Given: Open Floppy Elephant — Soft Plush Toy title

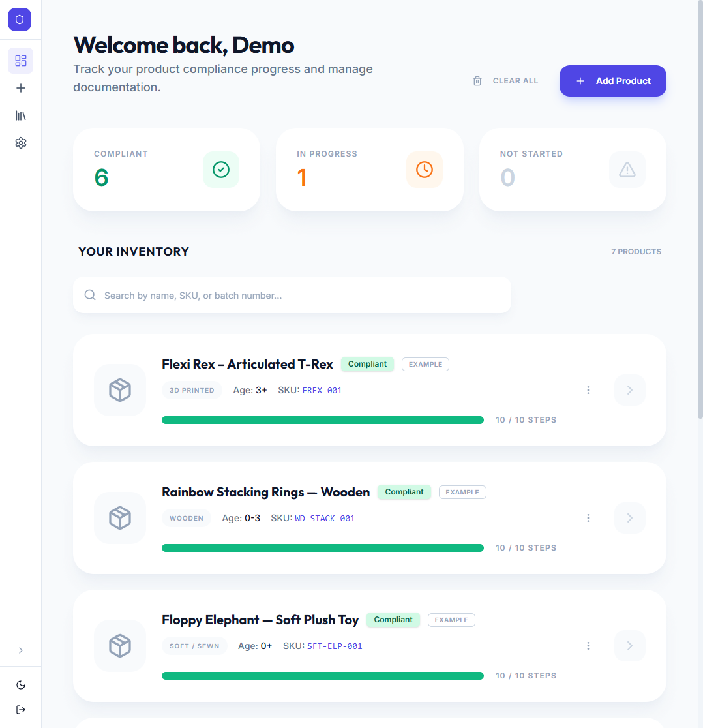Looking at the screenshot, I should coord(260,620).
